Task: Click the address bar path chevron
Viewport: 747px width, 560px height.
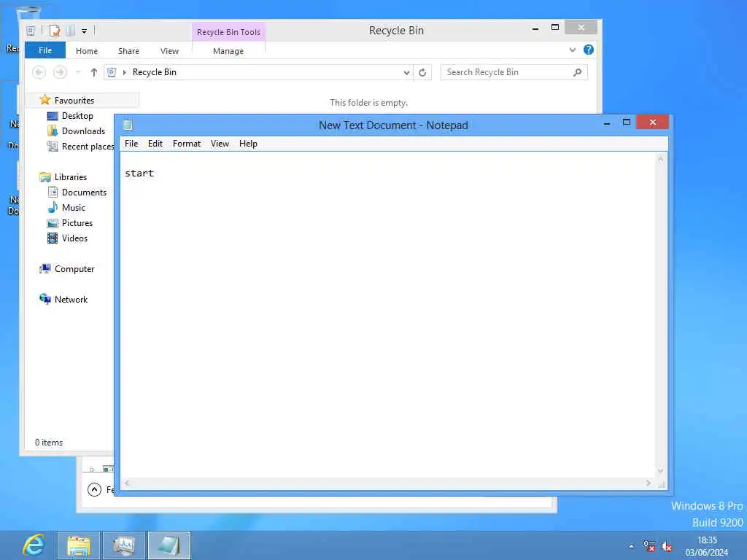Action: 124,72
